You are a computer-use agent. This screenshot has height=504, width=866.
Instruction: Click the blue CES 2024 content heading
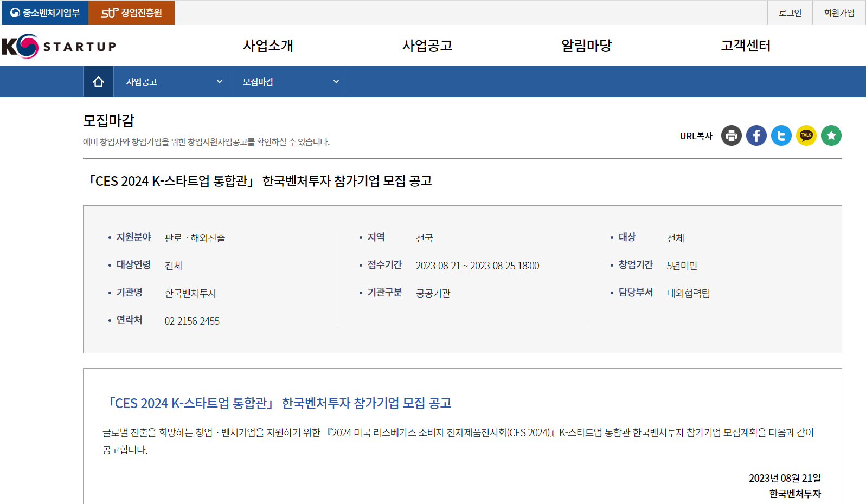coord(279,403)
